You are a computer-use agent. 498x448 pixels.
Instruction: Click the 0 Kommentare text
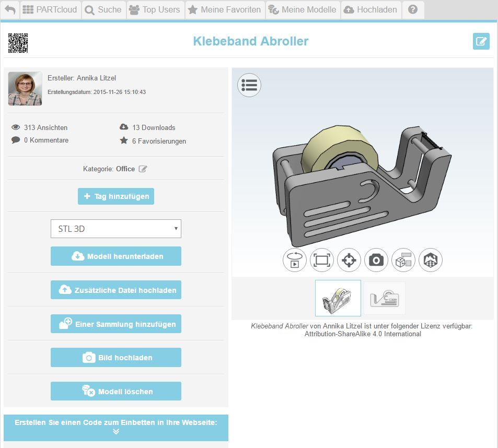[46, 140]
